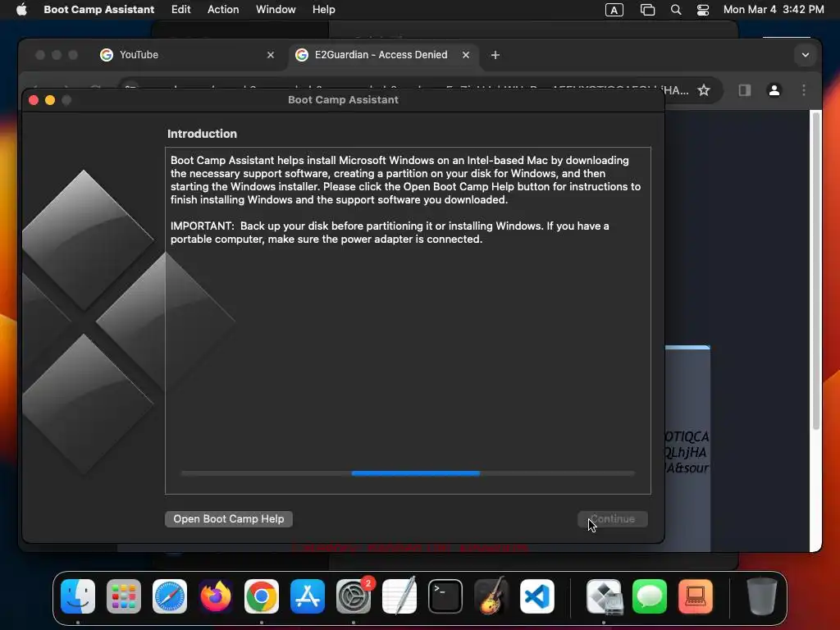
Task: Close the Boot Camp Assistant window
Action: click(33, 100)
